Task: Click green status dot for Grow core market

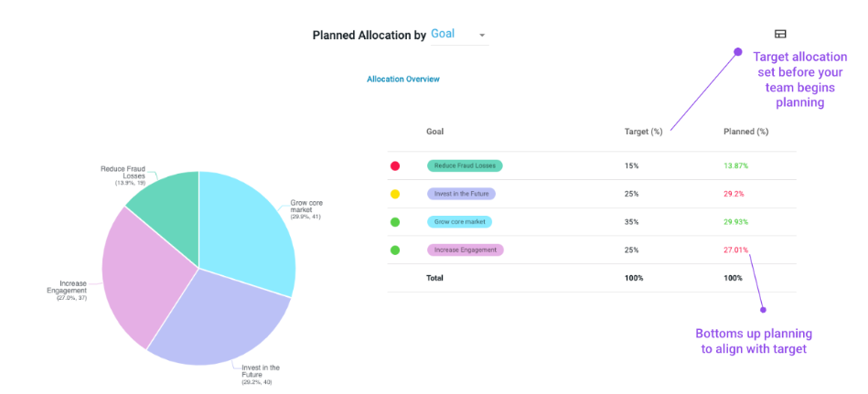Action: click(x=395, y=222)
